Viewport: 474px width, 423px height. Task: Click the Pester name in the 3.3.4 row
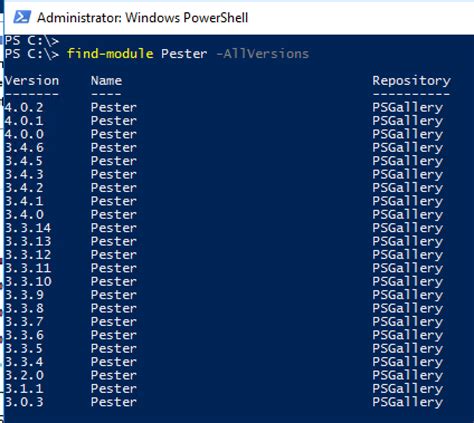tap(114, 362)
